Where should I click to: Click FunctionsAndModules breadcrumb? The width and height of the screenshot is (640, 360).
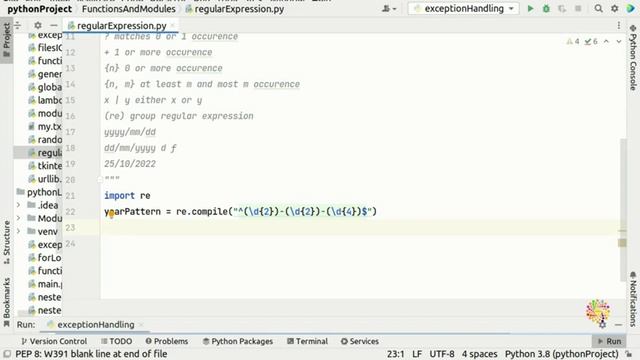(129, 9)
